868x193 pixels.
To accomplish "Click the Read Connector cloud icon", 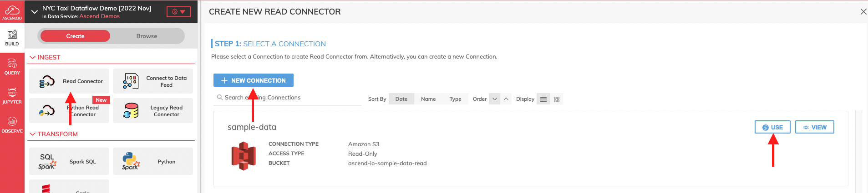I will point(47,81).
